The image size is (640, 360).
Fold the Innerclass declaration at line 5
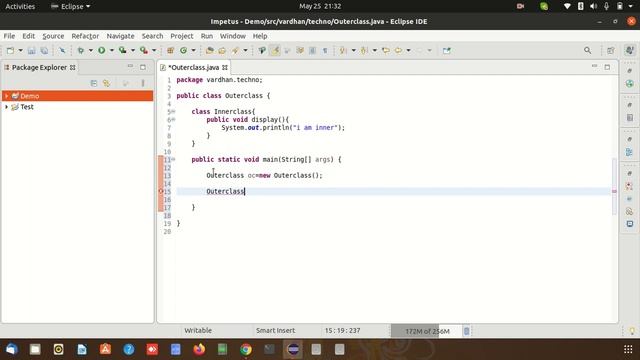[x=173, y=111]
